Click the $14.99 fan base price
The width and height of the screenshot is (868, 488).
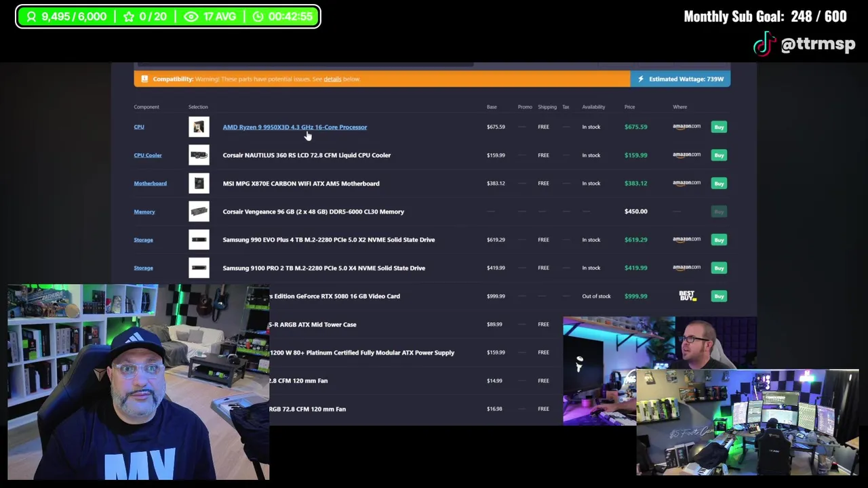coord(494,381)
